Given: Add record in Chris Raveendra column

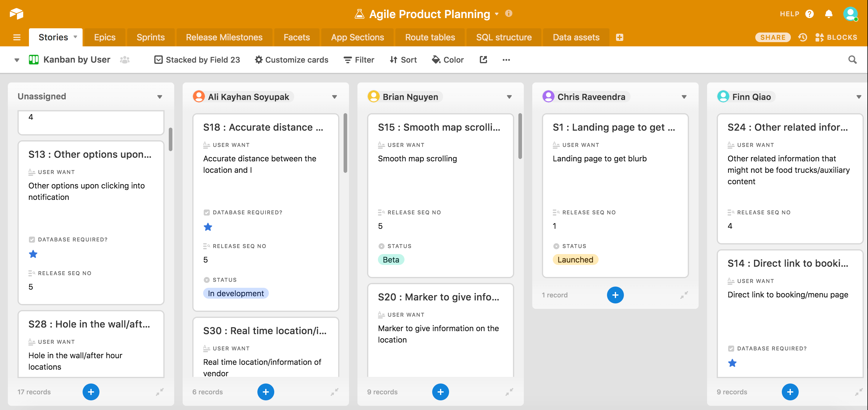Looking at the screenshot, I should 615,295.
